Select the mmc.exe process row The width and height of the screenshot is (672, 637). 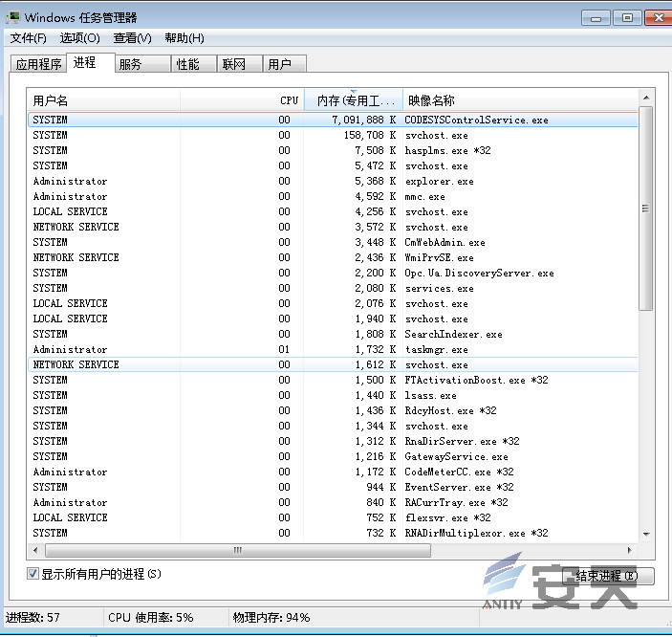[333, 196]
